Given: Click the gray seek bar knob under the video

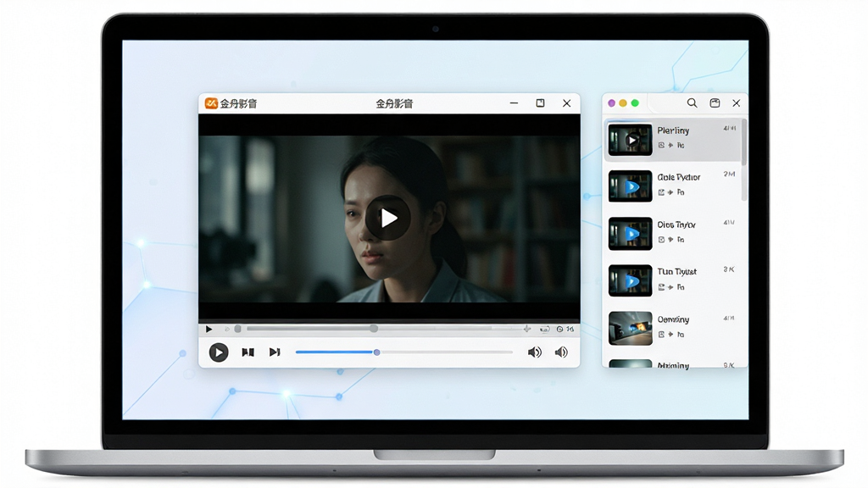Looking at the screenshot, I should pos(374,329).
